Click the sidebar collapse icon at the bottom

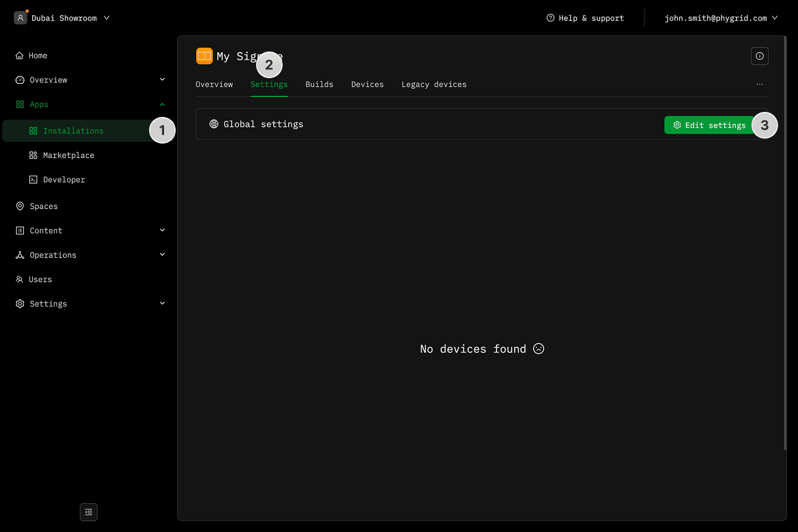point(89,512)
